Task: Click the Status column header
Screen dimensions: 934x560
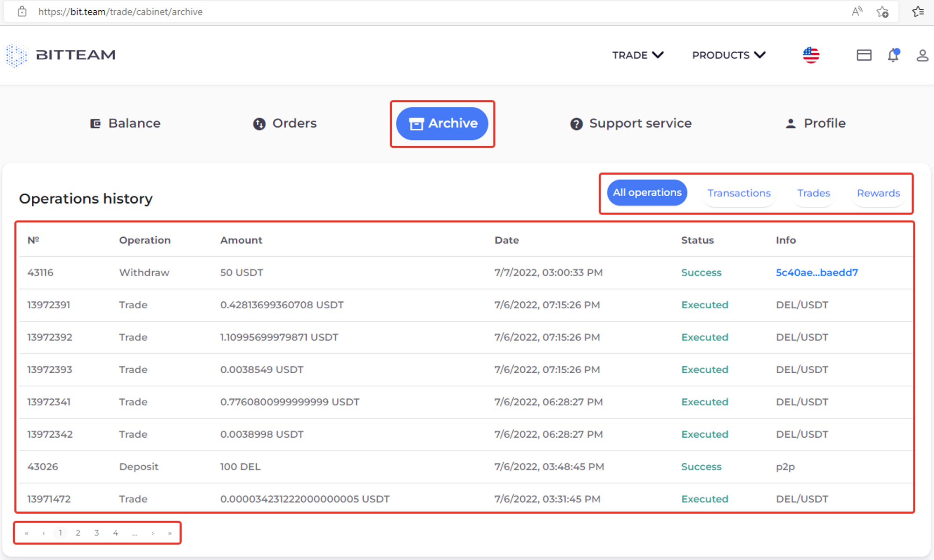Action: tap(697, 240)
